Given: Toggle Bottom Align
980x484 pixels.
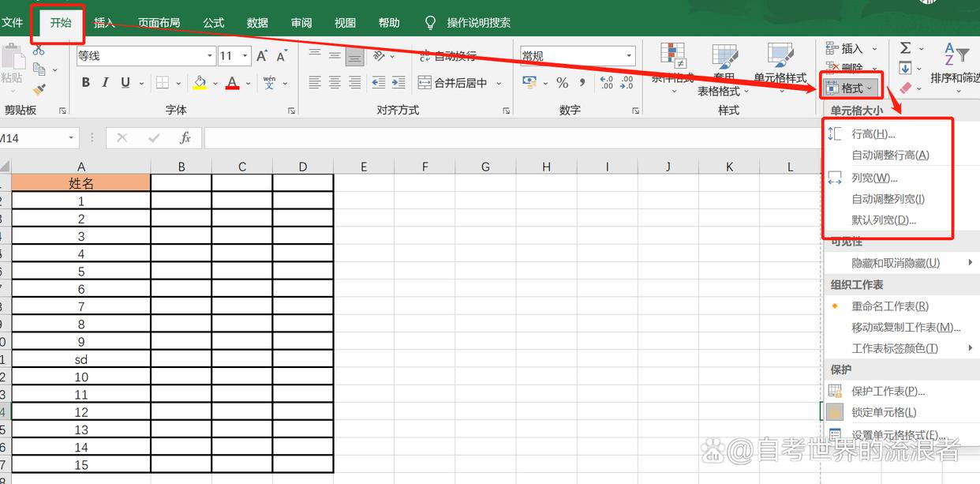Looking at the screenshot, I should click(x=354, y=56).
